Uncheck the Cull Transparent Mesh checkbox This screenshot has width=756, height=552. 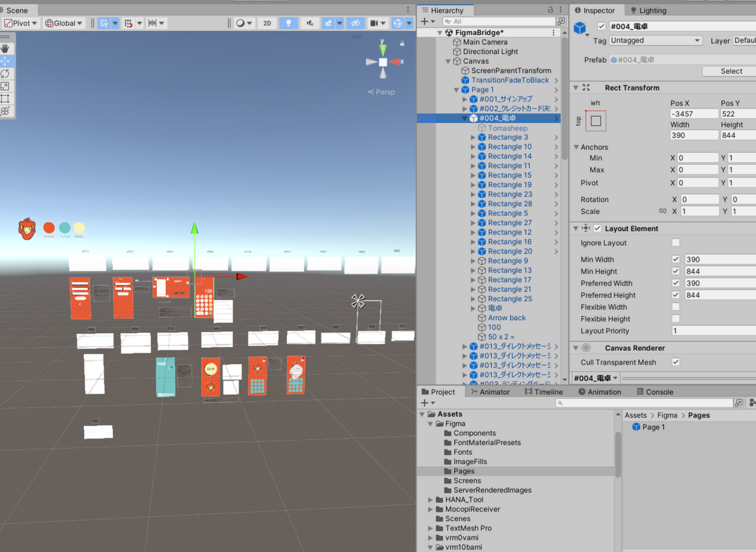click(675, 362)
